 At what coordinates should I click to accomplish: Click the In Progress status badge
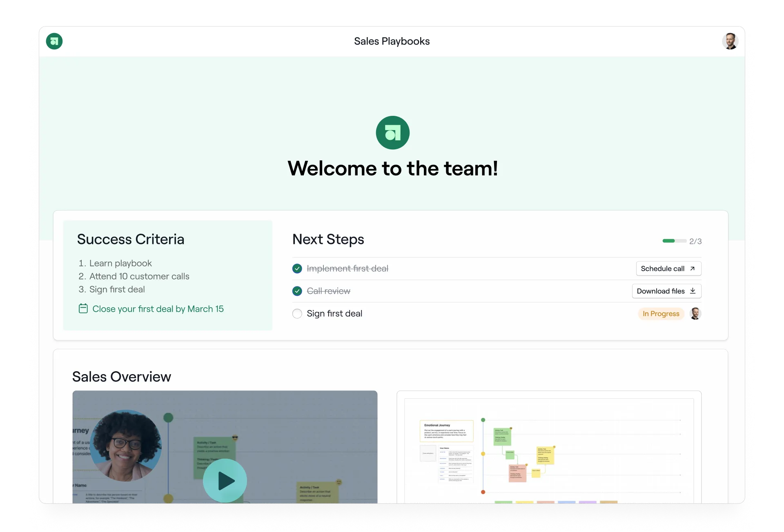coord(661,313)
